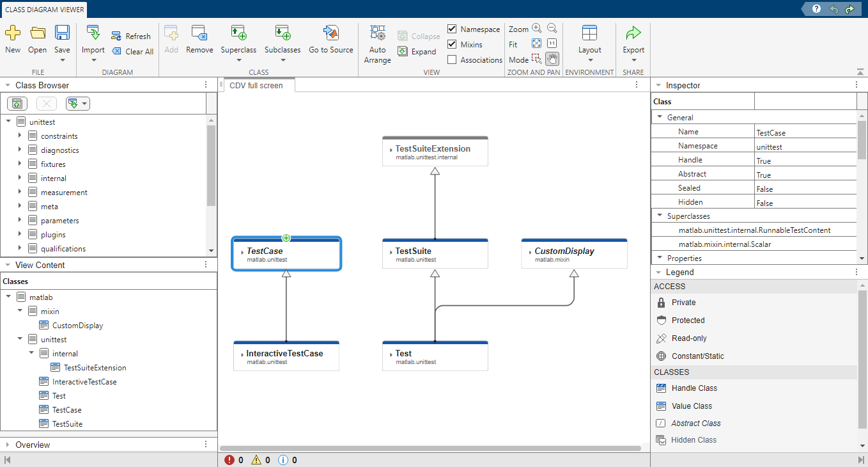Zoom in using the magnifier plus icon

pos(537,29)
